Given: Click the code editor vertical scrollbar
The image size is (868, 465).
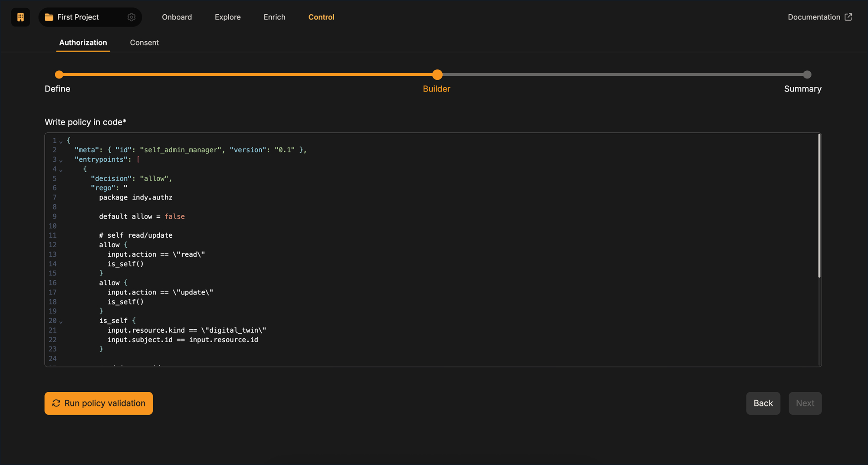Looking at the screenshot, I should pyautogui.click(x=819, y=206).
